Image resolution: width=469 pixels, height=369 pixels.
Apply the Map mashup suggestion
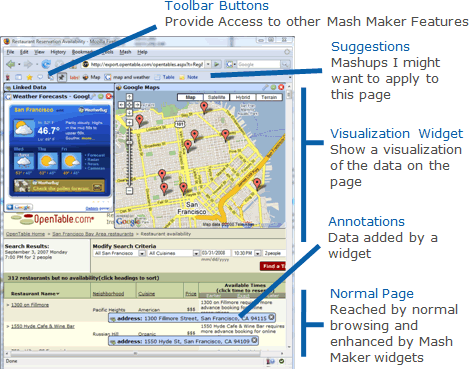[92, 77]
